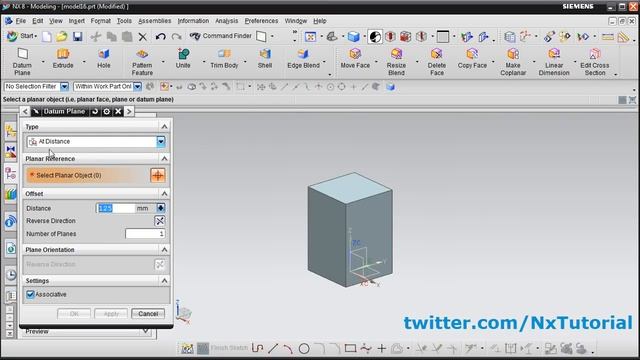Click the Start button

22,36
